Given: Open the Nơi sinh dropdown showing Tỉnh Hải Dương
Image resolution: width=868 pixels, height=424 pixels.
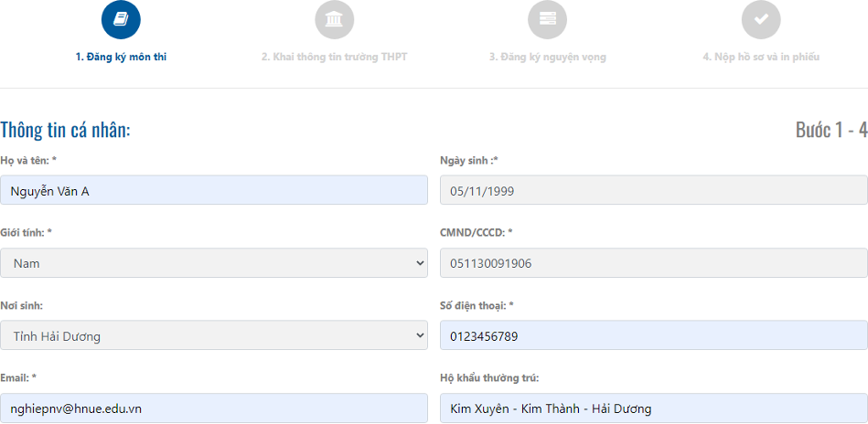Looking at the screenshot, I should tap(214, 335).
